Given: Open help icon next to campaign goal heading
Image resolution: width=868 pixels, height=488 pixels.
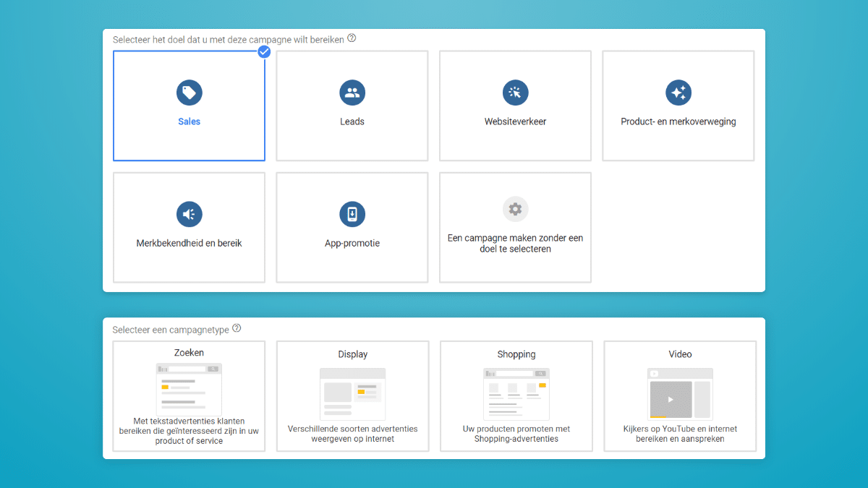Looking at the screenshot, I should pos(352,38).
